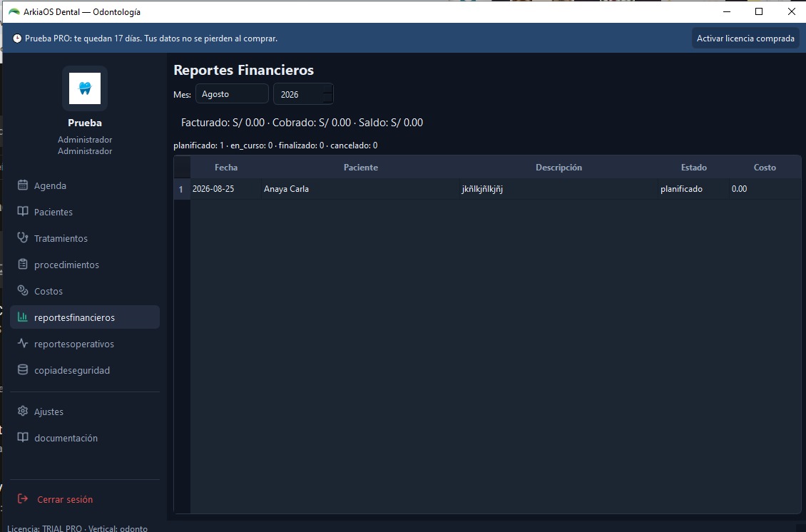
Task: Decrease the year 2026 spinner
Action: (x=327, y=98)
